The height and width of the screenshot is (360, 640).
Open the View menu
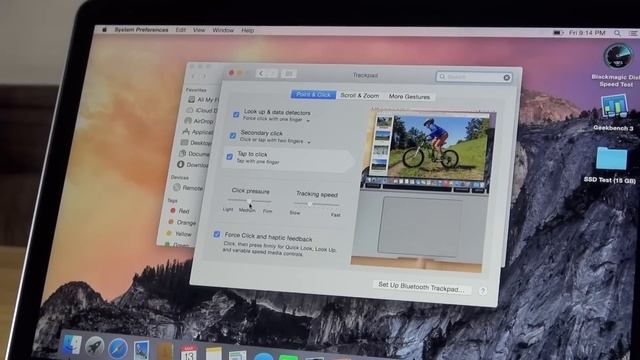tap(199, 30)
